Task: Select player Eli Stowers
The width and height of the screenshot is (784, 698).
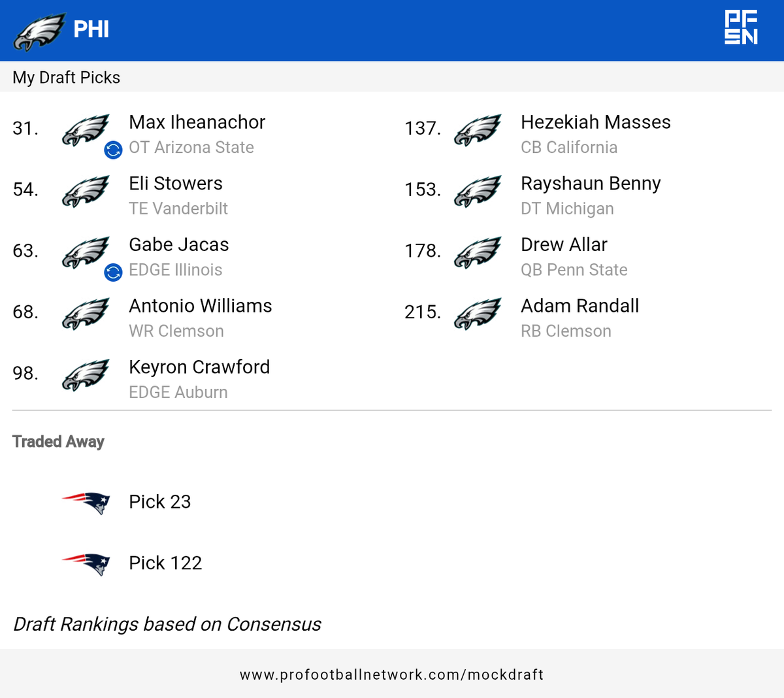Action: (x=175, y=184)
